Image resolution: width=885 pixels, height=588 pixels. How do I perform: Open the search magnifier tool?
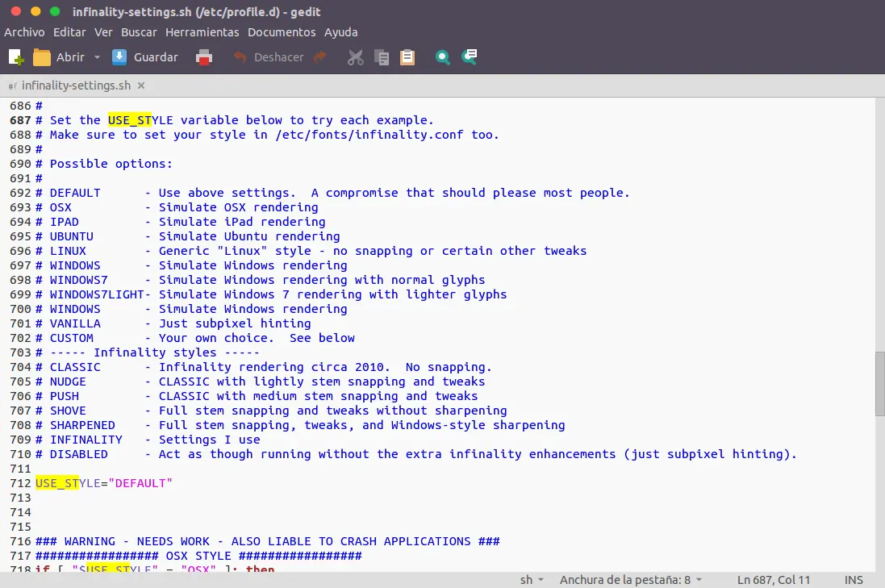tap(442, 57)
